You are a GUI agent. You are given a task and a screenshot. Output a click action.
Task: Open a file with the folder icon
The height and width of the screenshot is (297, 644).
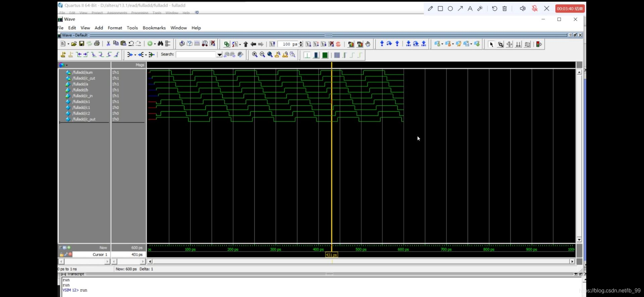(x=74, y=44)
